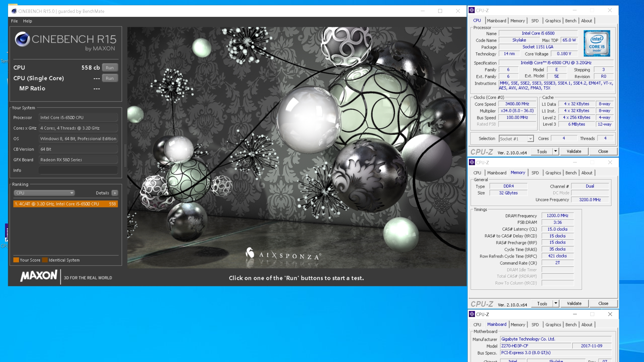Image resolution: width=644 pixels, height=362 pixels.
Task: Maximize the Cinebench window
Action: (x=440, y=11)
